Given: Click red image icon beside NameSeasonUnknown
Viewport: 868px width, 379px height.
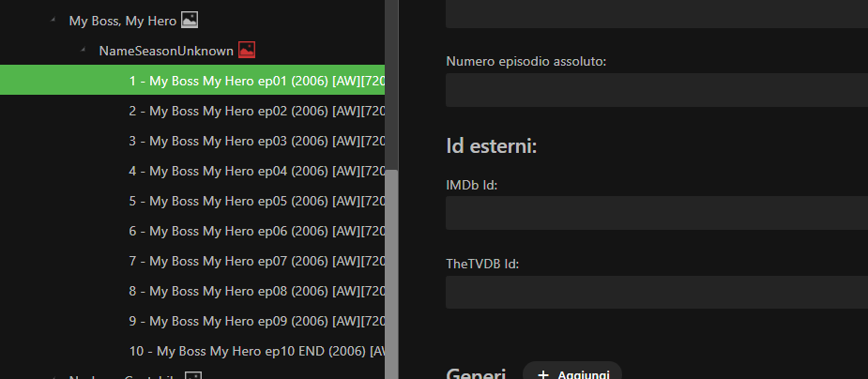Looking at the screenshot, I should pos(247,50).
